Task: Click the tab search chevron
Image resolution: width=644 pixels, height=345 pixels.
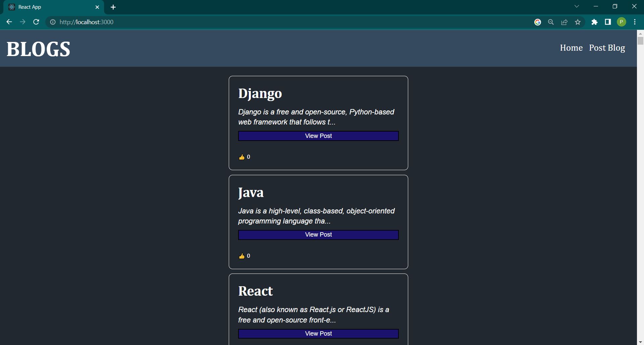Action: 577,6
